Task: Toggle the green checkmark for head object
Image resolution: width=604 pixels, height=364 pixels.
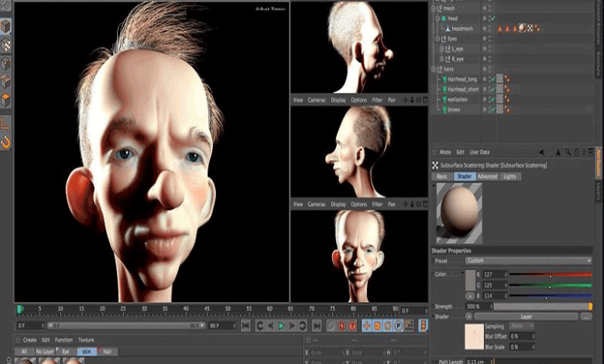Action: click(x=493, y=18)
